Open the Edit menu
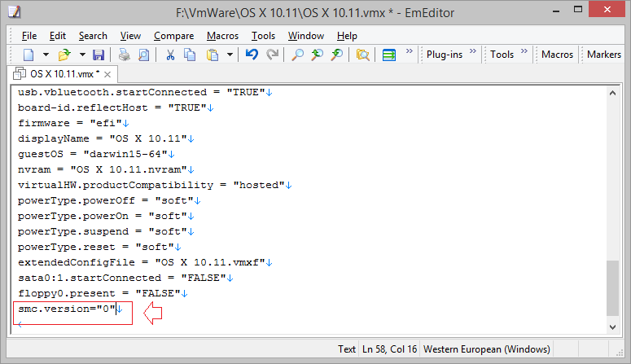 tap(58, 36)
